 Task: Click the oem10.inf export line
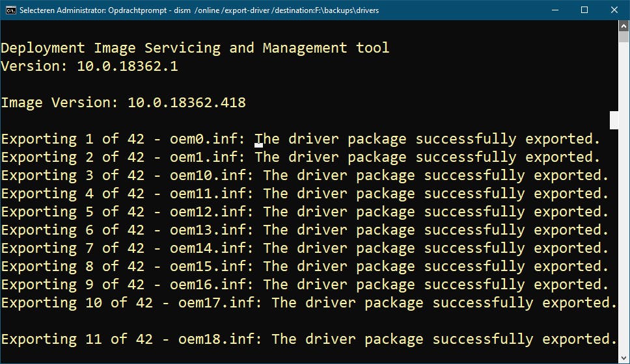tap(305, 175)
